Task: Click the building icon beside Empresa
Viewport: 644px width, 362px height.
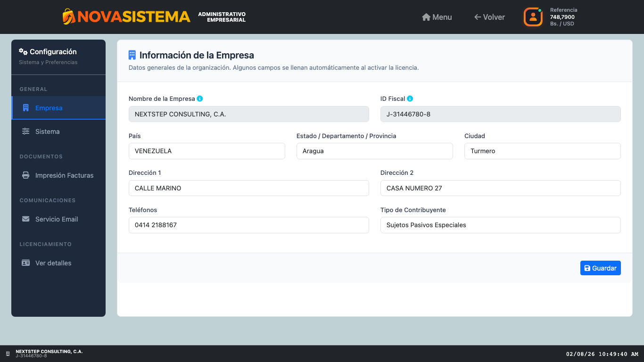Action: [26, 108]
